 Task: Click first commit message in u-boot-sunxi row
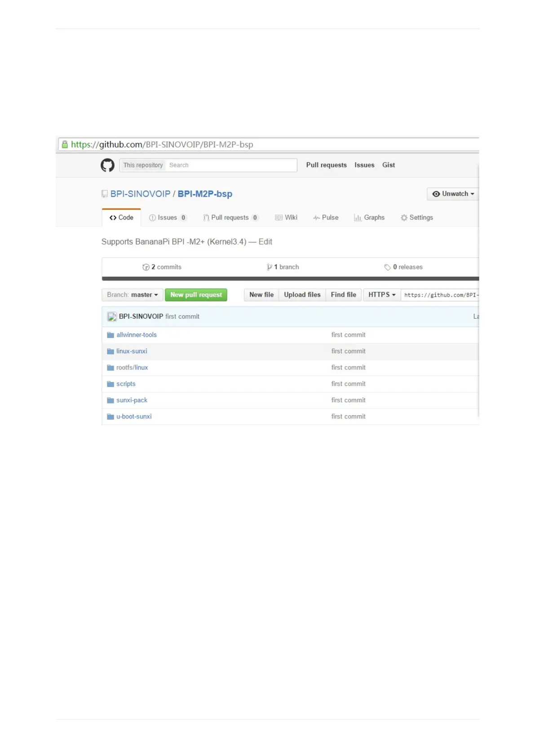click(349, 417)
